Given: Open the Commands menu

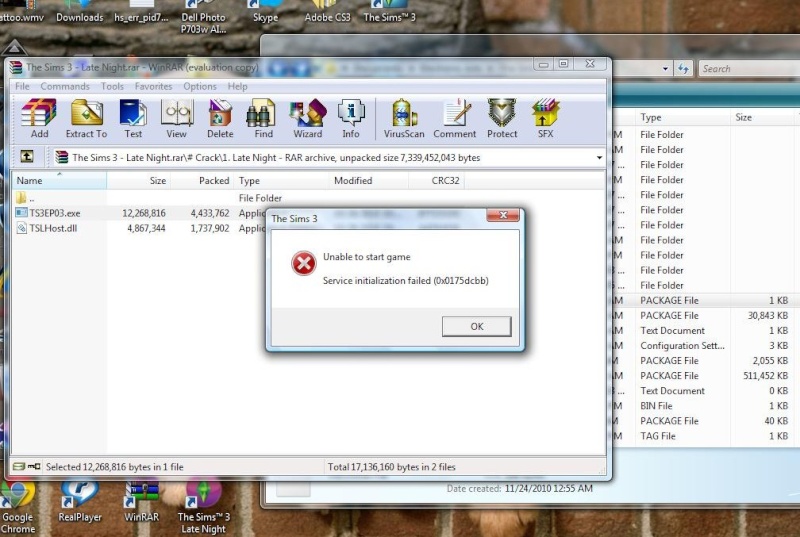Looking at the screenshot, I should (65, 86).
